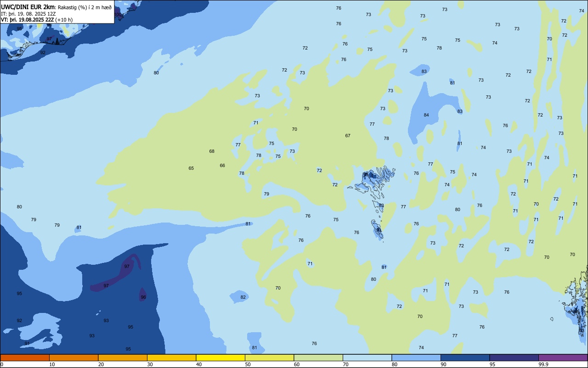Click the 0–10 dark orange legend swatch
Screen dimensions: 588x368
[25, 357]
